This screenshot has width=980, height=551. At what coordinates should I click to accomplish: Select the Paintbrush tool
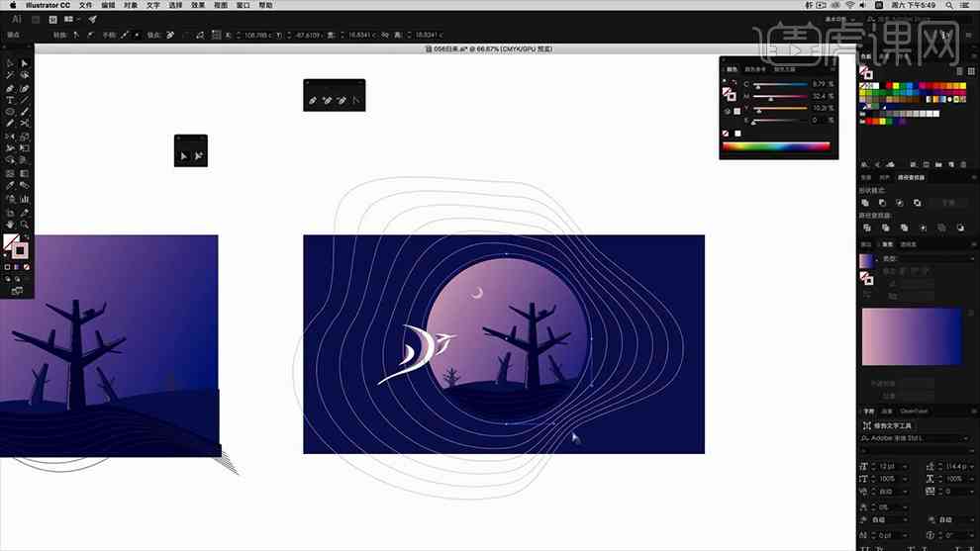tap(25, 112)
